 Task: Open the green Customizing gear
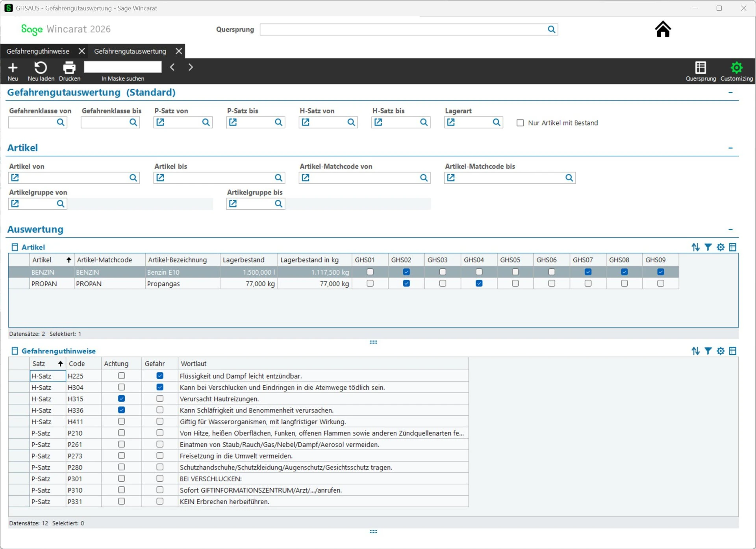tap(736, 68)
